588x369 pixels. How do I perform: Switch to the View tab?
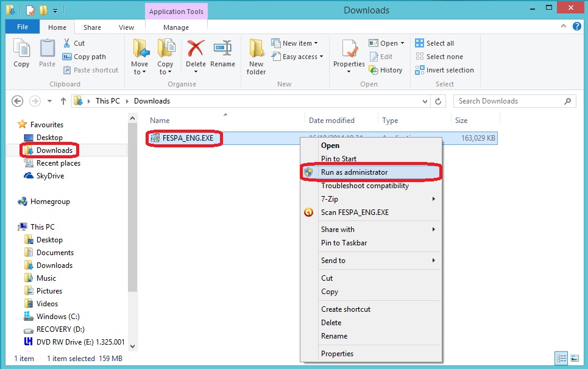(x=126, y=27)
